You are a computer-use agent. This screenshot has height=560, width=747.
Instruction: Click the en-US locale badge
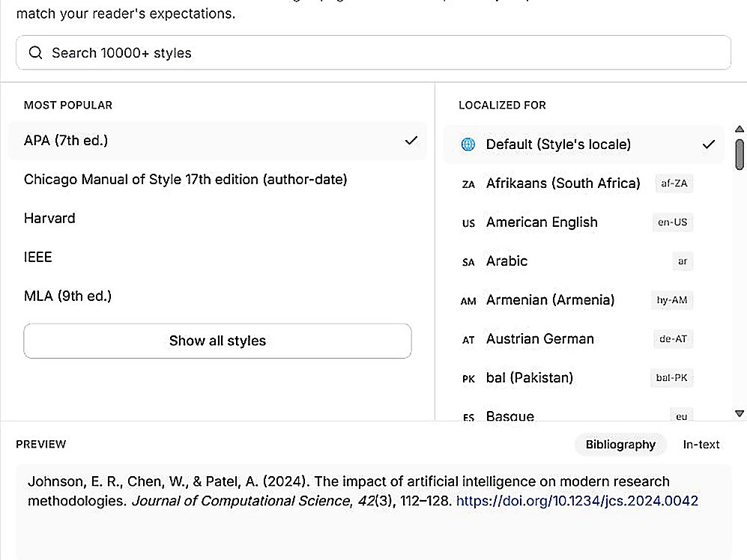(x=672, y=222)
